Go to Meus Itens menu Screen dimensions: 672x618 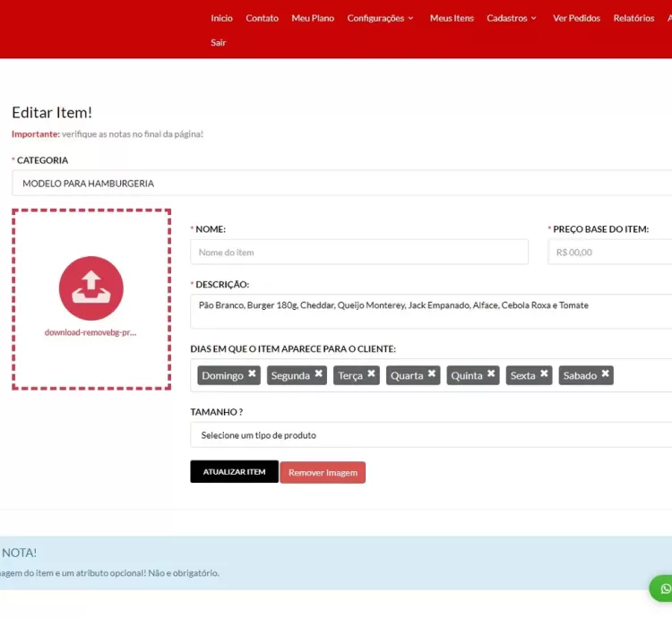click(x=452, y=18)
